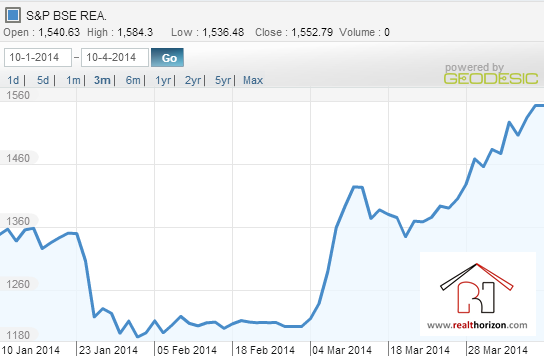Select the 3m time range
This screenshot has height=363, width=544.
102,80
